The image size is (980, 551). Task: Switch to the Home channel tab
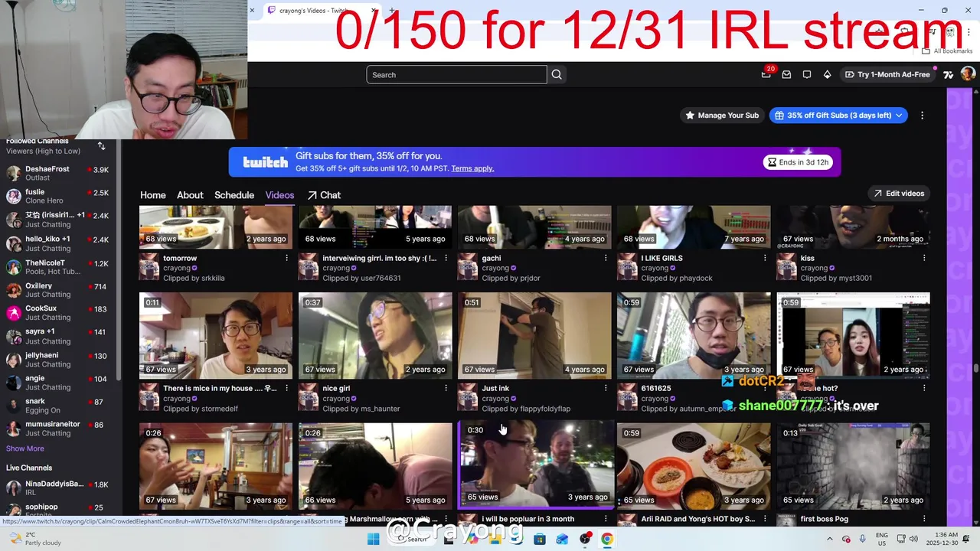pos(153,195)
